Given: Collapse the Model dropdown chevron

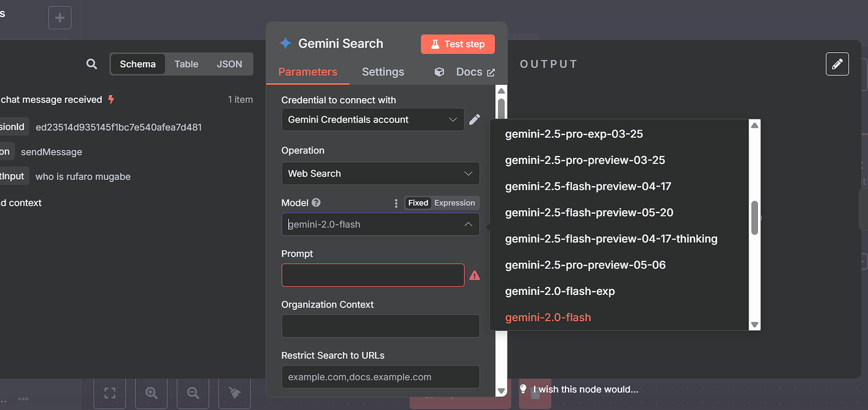Looking at the screenshot, I should (x=469, y=224).
